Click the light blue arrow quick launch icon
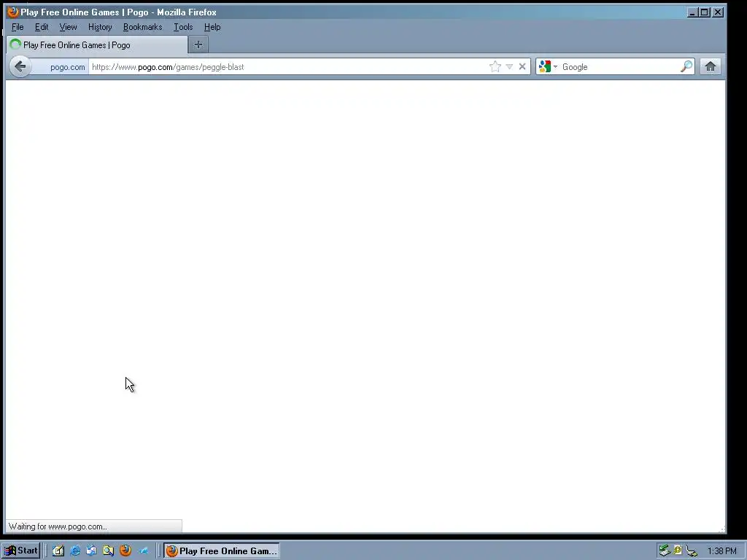Image resolution: width=747 pixels, height=560 pixels. pos(143,551)
